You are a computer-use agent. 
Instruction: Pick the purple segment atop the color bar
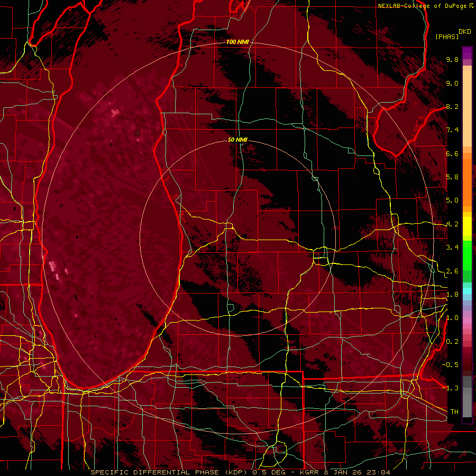point(467,53)
